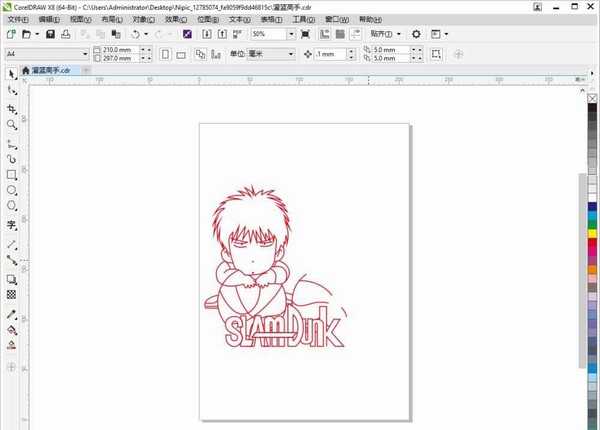Select the Polygon tool
This screenshot has width=600, height=430.
12,205
